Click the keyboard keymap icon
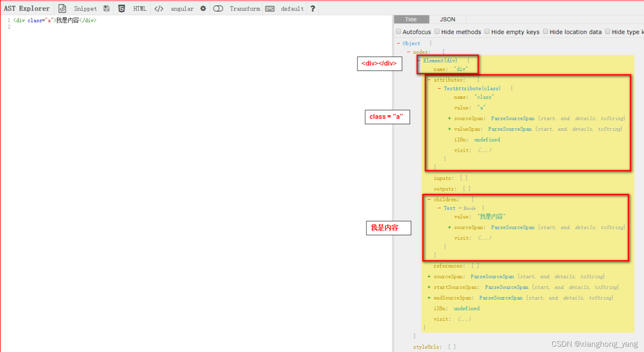Image resolution: width=644 pixels, height=352 pixels. 270,9
